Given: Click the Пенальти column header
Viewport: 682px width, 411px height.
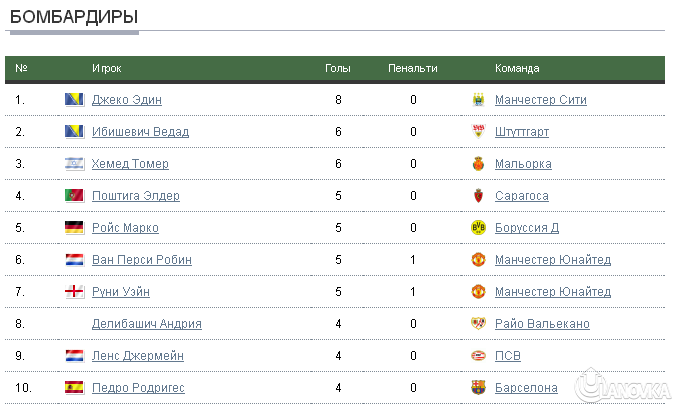Looking at the screenshot, I should coord(413,68).
